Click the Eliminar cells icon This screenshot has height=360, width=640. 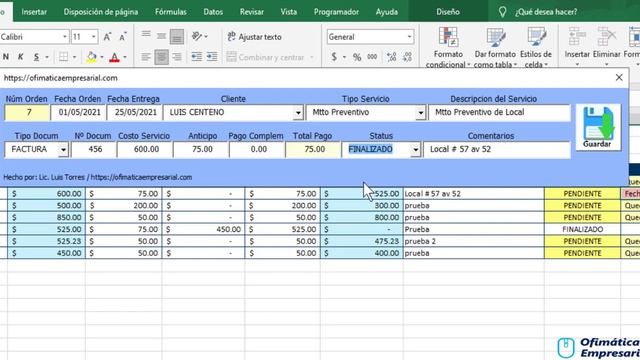(606, 36)
